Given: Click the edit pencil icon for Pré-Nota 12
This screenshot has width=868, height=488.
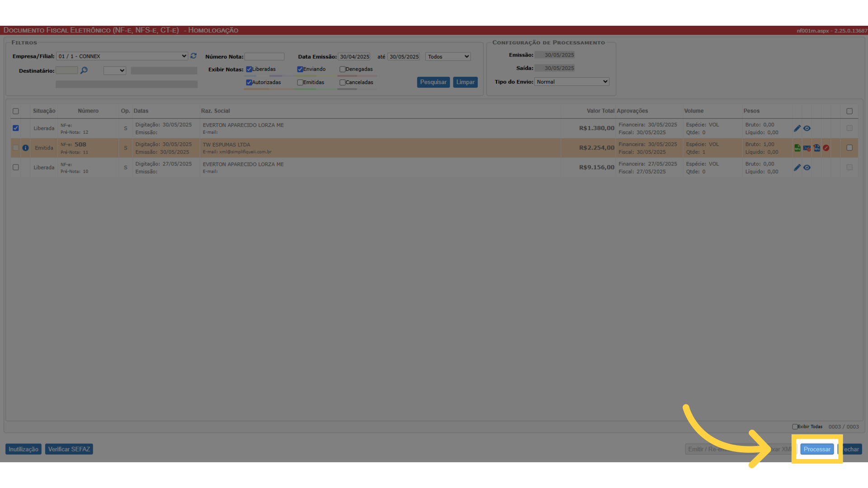Looking at the screenshot, I should point(797,128).
